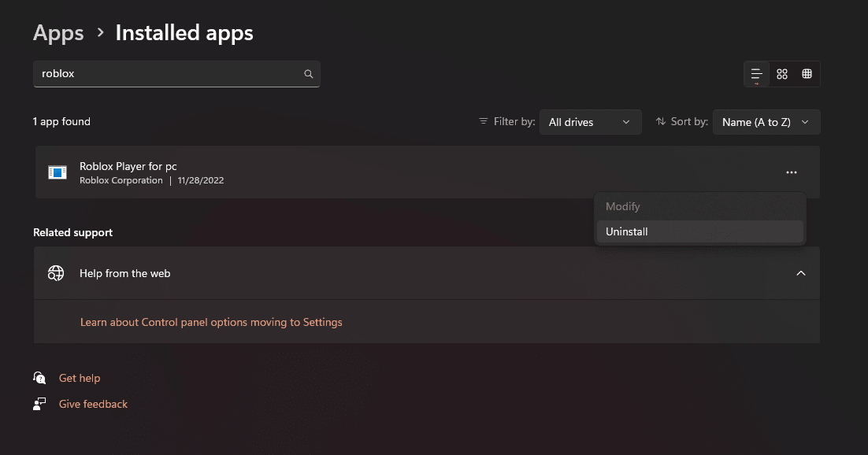The width and height of the screenshot is (868, 455).
Task: Click the Filter by label
Action: [514, 122]
